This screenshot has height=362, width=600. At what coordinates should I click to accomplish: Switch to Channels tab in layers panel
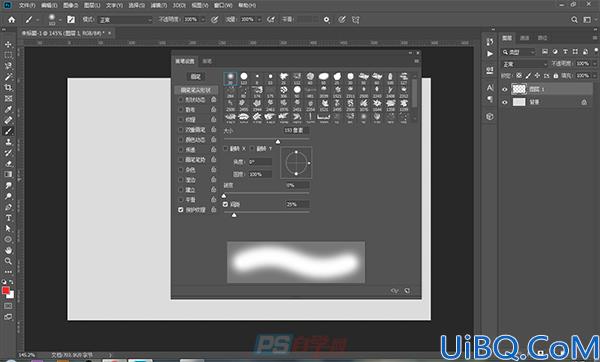tap(525, 38)
